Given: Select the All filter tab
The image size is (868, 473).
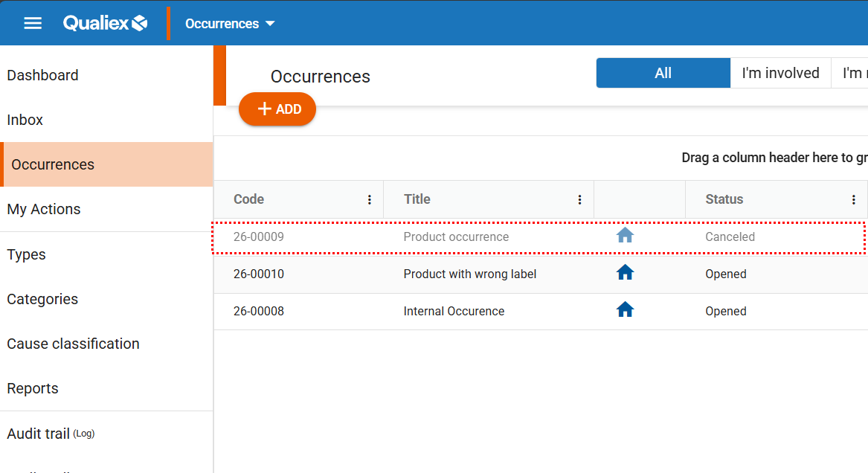Looking at the screenshot, I should point(663,73).
